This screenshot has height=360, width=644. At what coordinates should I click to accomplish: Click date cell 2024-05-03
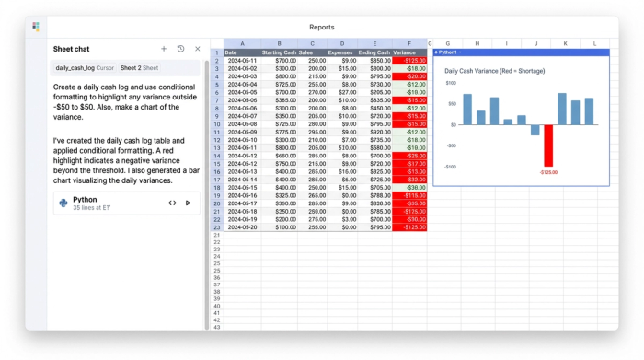pyautogui.click(x=242, y=76)
